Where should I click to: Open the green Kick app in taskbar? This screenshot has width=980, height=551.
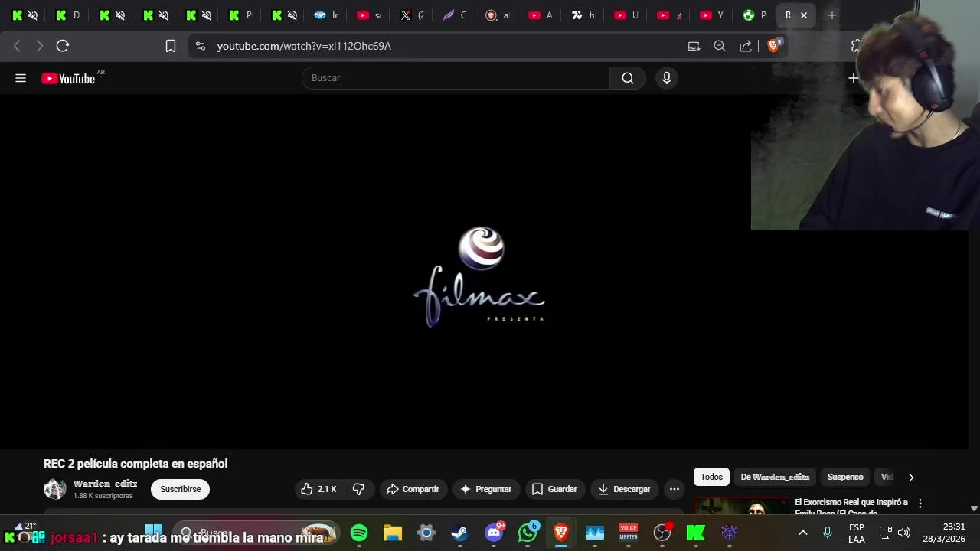(x=696, y=533)
